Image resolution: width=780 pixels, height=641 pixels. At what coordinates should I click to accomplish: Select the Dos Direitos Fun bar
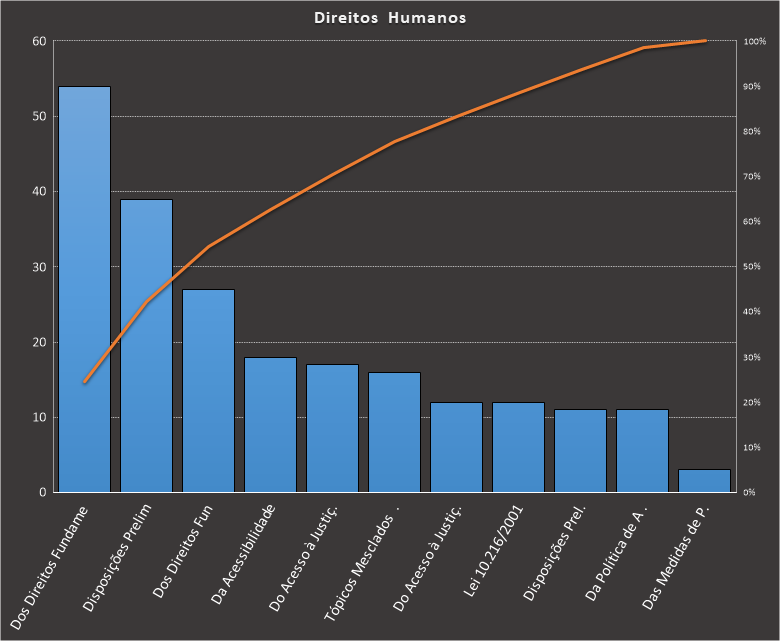click(208, 390)
